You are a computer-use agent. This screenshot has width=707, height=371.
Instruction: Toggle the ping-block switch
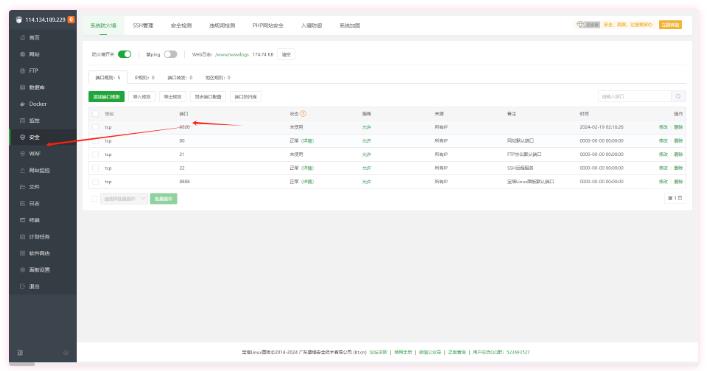(170, 55)
